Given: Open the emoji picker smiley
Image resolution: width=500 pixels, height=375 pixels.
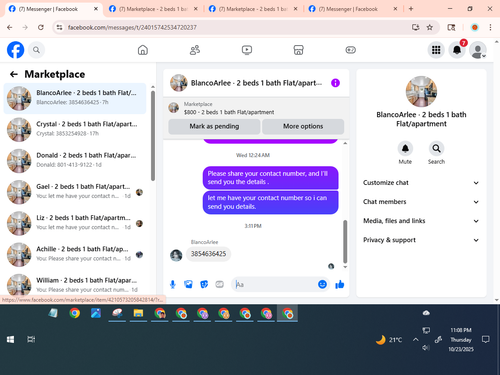Looking at the screenshot, I should (322, 284).
